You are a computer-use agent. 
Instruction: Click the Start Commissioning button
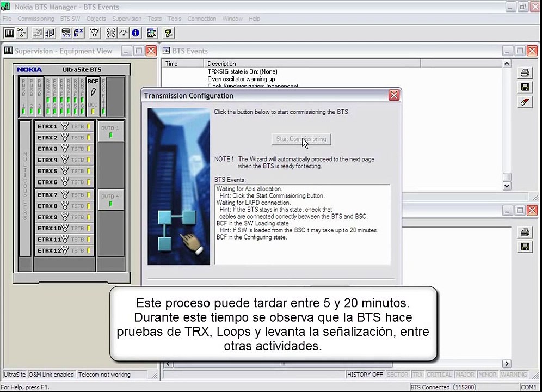[x=301, y=139]
